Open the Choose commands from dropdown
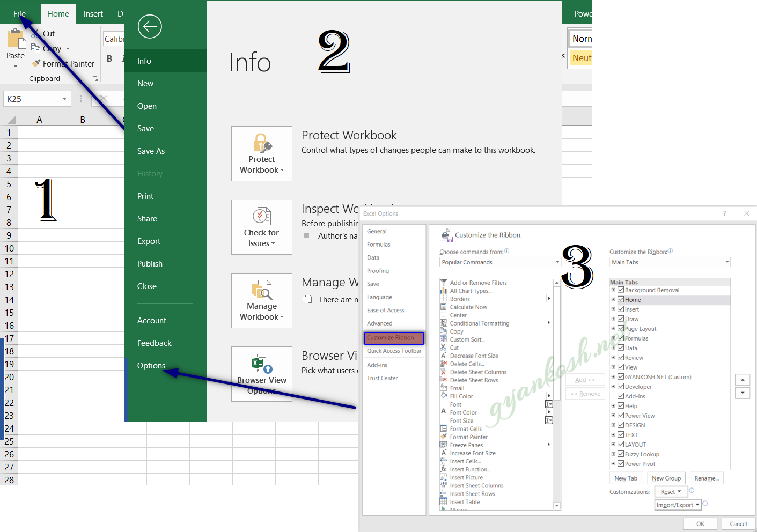 [500, 262]
